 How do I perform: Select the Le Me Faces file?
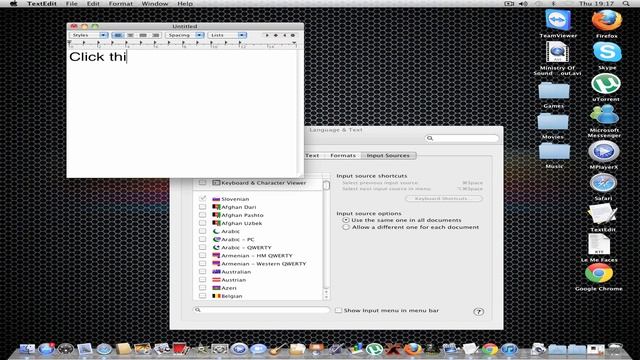pos(599,244)
